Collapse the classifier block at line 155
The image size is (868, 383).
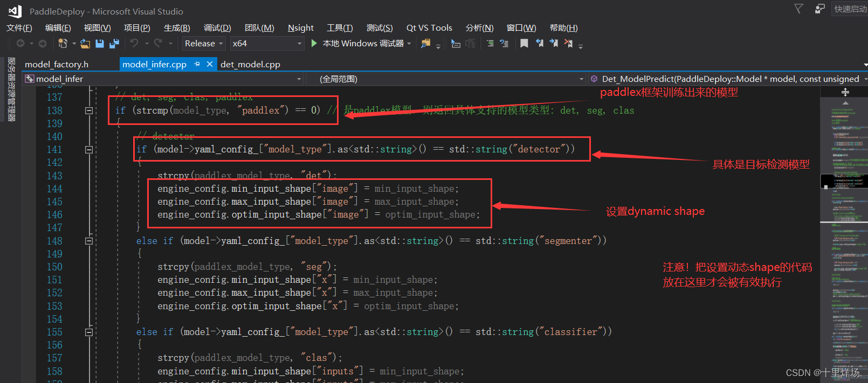point(89,332)
